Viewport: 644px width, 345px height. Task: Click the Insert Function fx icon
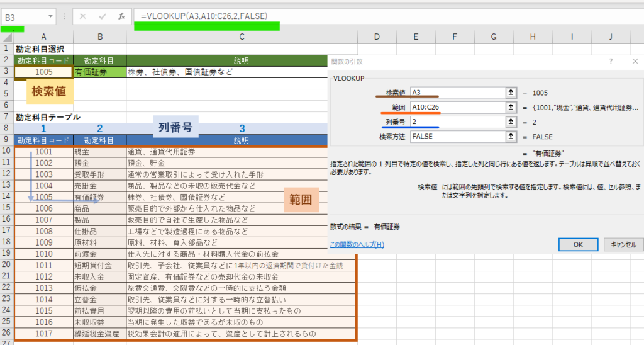tap(121, 17)
